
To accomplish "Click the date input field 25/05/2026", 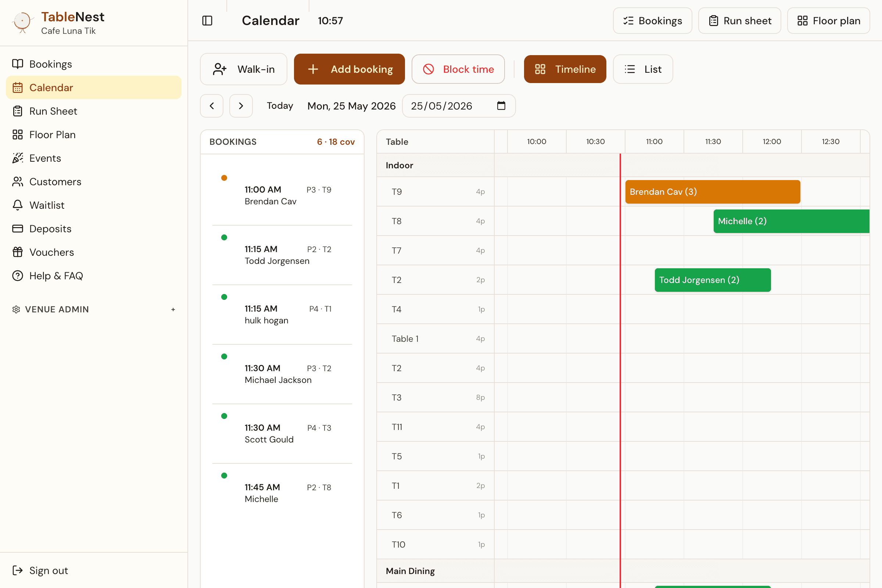I will 459,106.
